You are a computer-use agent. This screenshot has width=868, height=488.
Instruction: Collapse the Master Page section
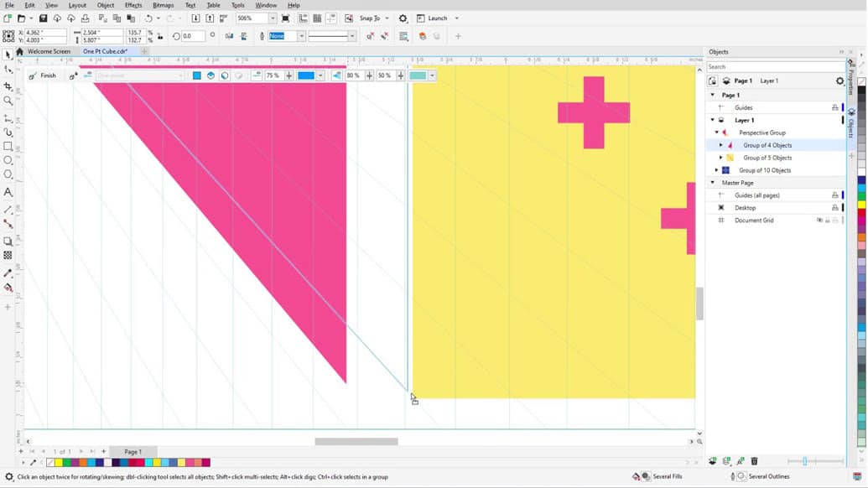pos(713,183)
